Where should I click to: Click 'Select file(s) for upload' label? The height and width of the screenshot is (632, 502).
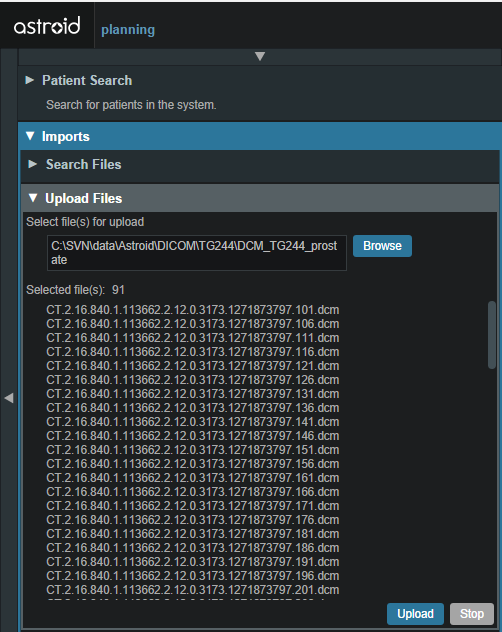[x=85, y=222]
